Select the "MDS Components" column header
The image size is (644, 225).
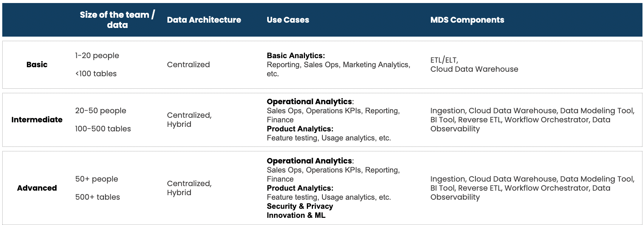pyautogui.click(x=467, y=20)
